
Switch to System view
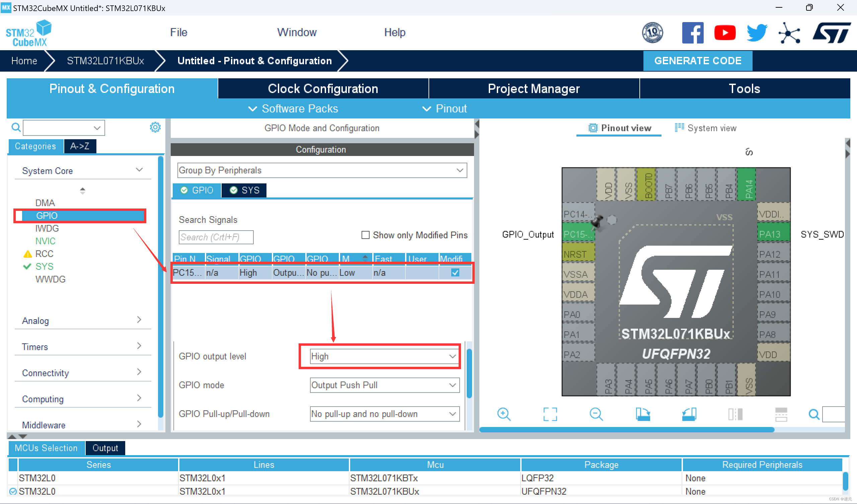coord(706,128)
